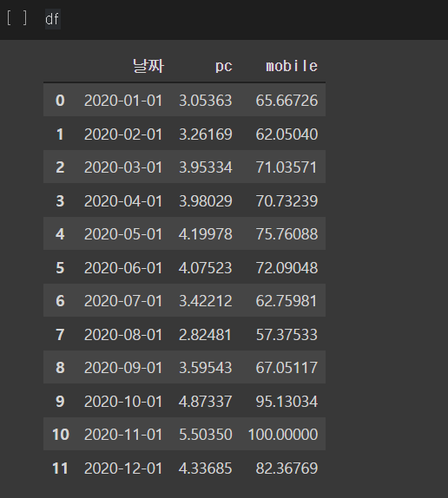Click row index 1

coord(60,134)
